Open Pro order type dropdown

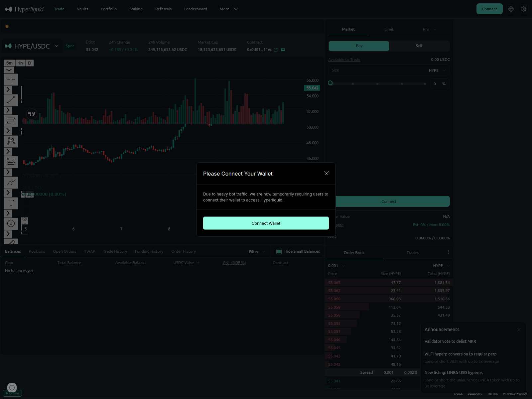click(429, 29)
